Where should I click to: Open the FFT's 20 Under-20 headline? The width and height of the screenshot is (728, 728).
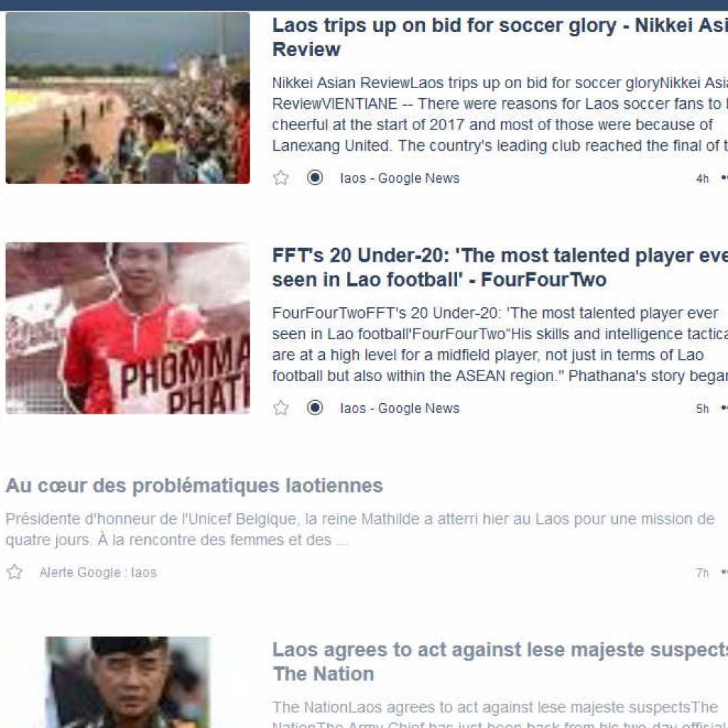(500, 267)
